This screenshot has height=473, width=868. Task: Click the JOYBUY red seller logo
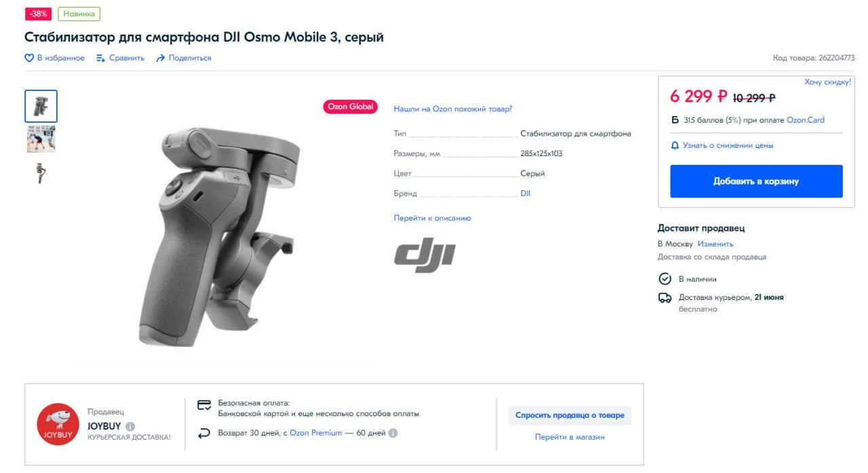[58, 424]
